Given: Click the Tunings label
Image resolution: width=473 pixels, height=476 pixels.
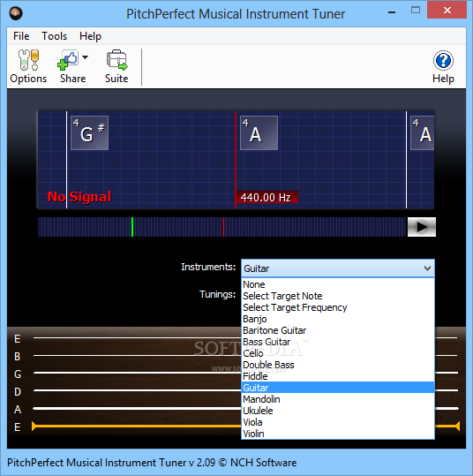Looking at the screenshot, I should point(217,294).
